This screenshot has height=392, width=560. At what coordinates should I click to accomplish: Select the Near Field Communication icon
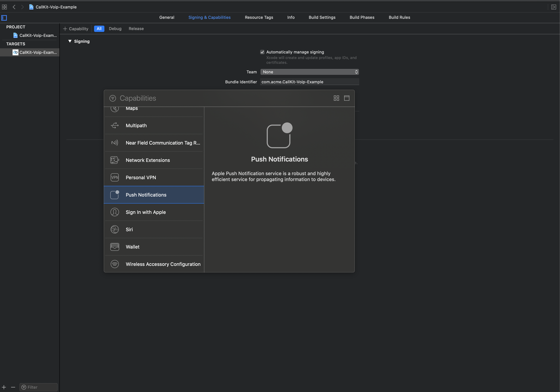pyautogui.click(x=115, y=143)
